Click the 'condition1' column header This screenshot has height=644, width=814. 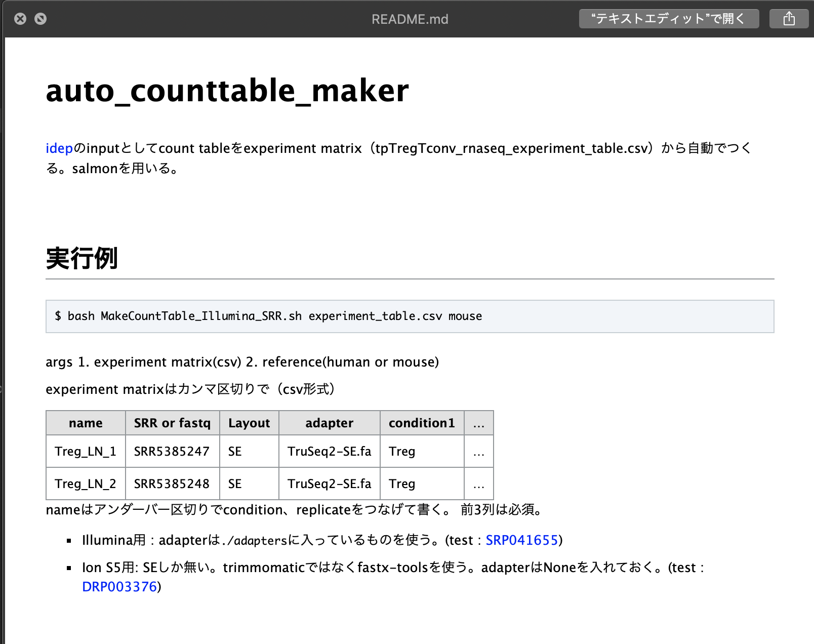click(x=422, y=423)
